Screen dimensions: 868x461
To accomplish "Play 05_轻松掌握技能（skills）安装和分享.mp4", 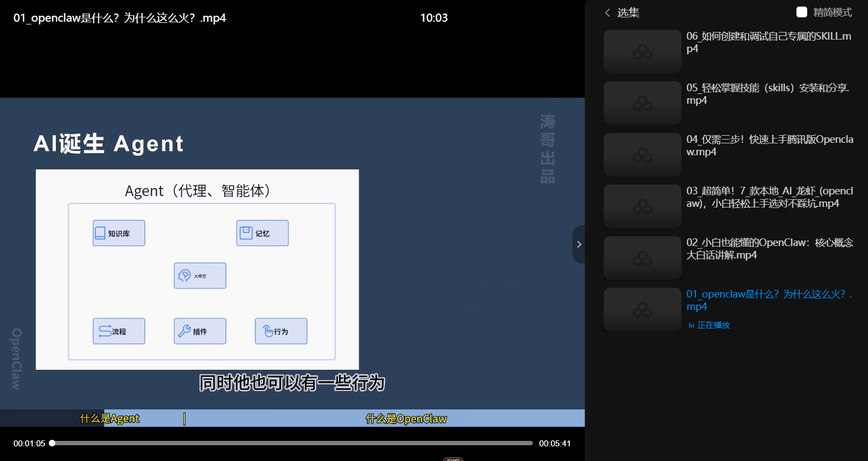I will click(768, 94).
